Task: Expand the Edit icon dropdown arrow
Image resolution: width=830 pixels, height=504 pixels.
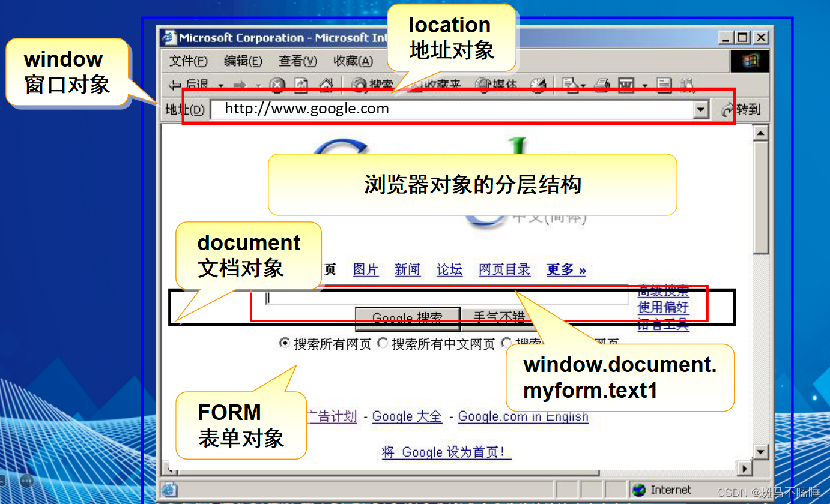Action: point(645,86)
